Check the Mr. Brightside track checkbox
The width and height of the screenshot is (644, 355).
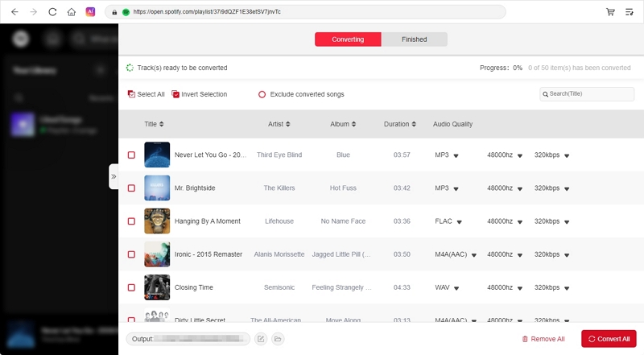(131, 188)
